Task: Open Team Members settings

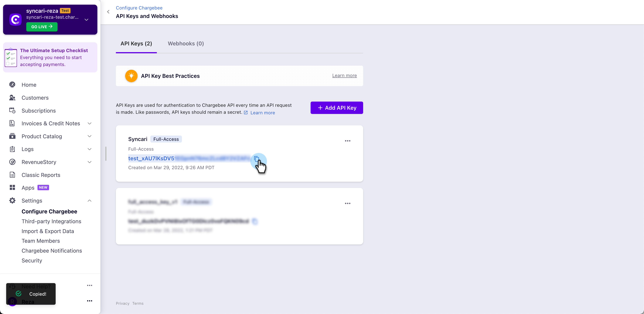Action: click(x=41, y=241)
